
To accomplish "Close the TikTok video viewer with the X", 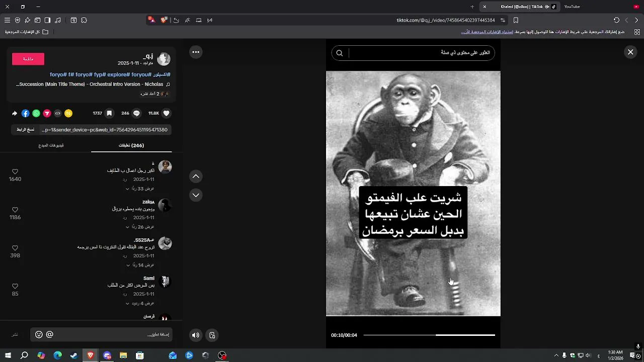I will [x=630, y=52].
